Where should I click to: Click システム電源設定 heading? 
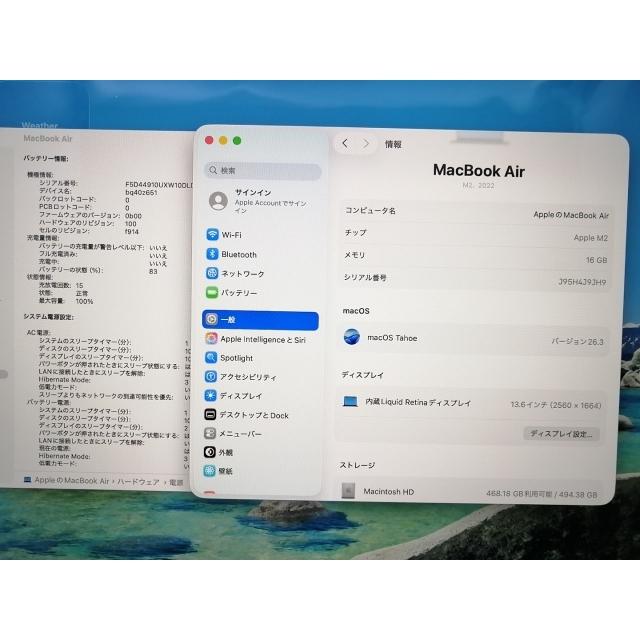click(x=49, y=317)
